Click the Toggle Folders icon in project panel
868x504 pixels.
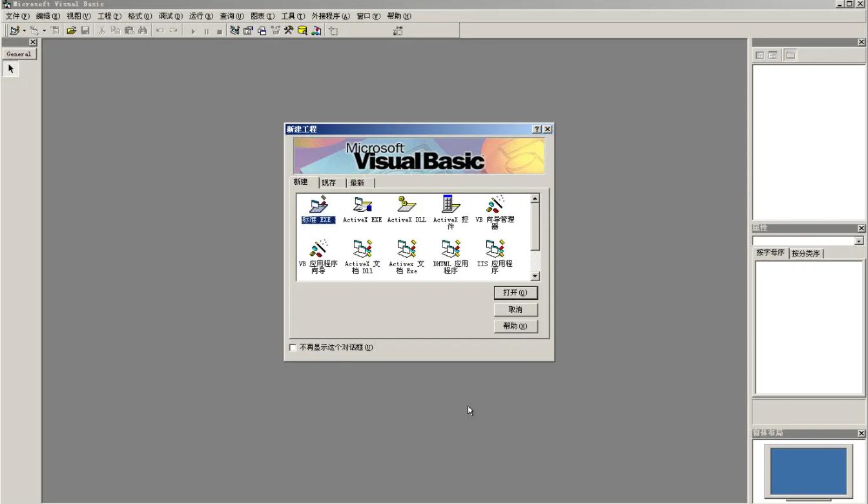pyautogui.click(x=790, y=56)
